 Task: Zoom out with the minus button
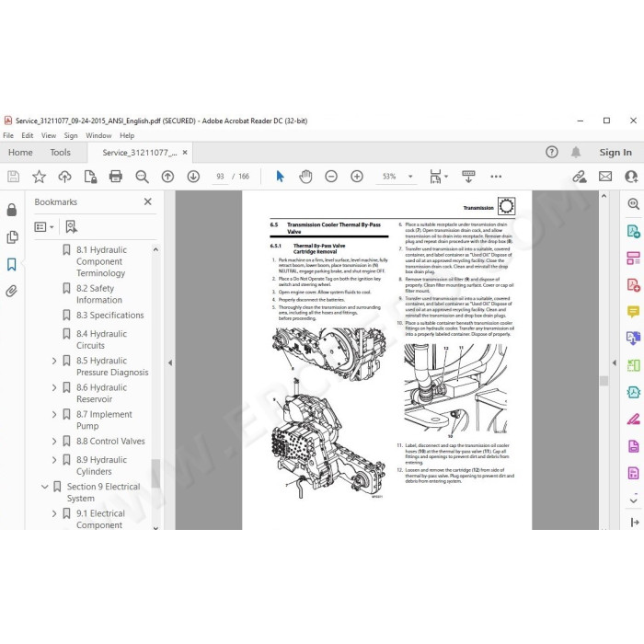click(x=331, y=177)
